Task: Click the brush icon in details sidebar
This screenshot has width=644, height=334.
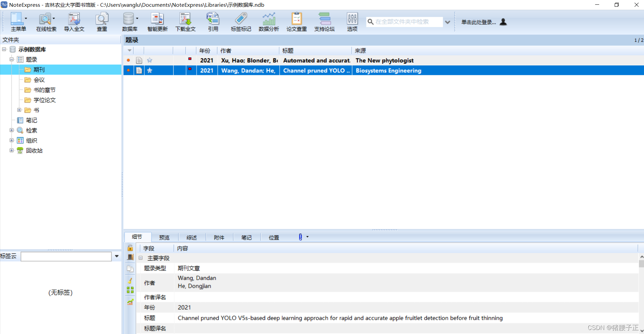Action: (x=130, y=280)
